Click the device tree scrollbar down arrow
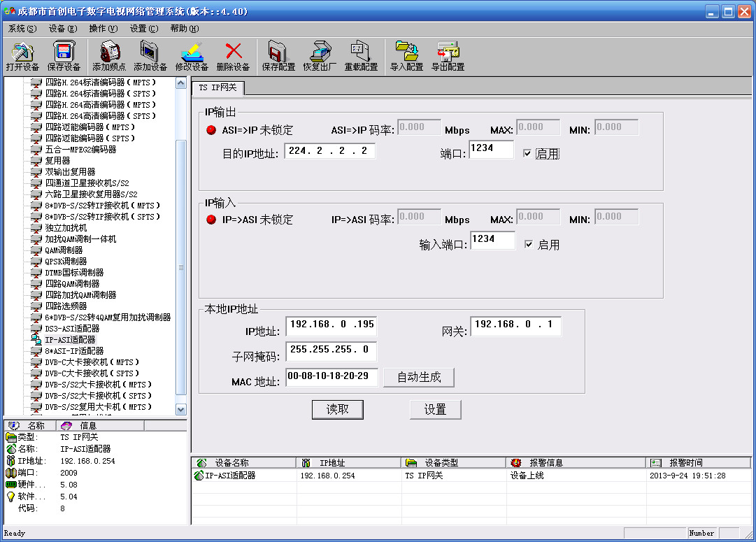 point(181,409)
